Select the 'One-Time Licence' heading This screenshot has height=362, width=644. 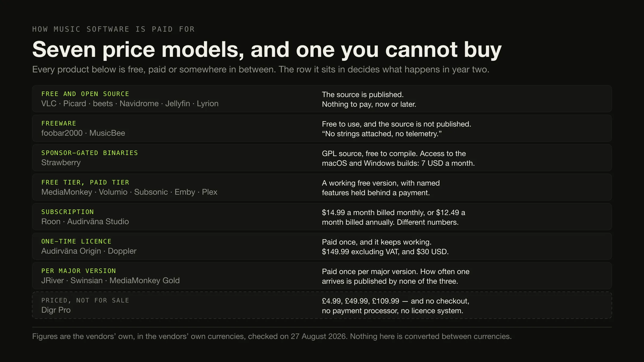click(76, 241)
